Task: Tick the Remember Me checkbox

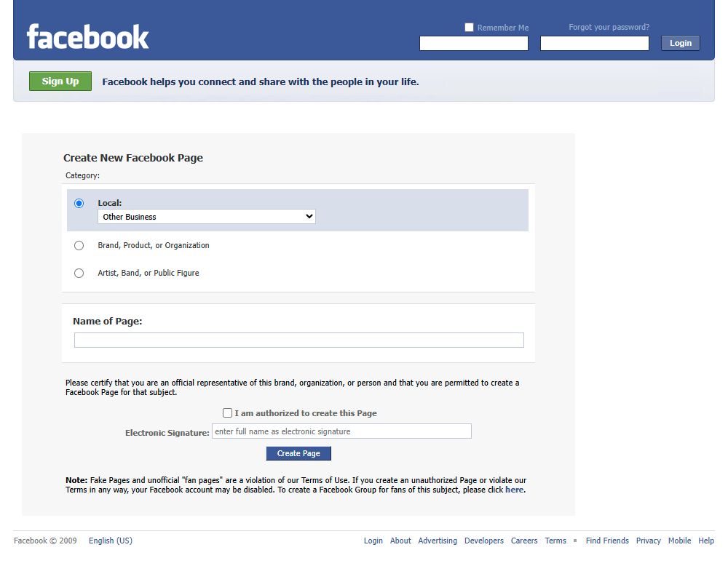Action: pos(469,28)
